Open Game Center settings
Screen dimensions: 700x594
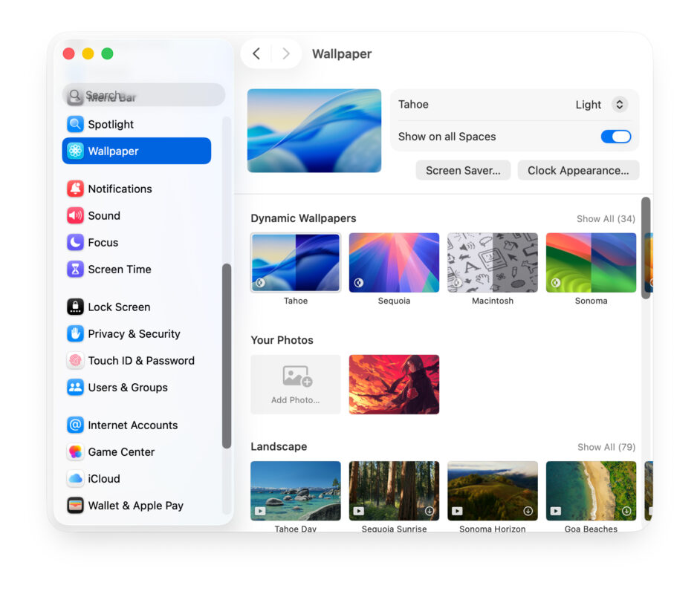click(137, 451)
